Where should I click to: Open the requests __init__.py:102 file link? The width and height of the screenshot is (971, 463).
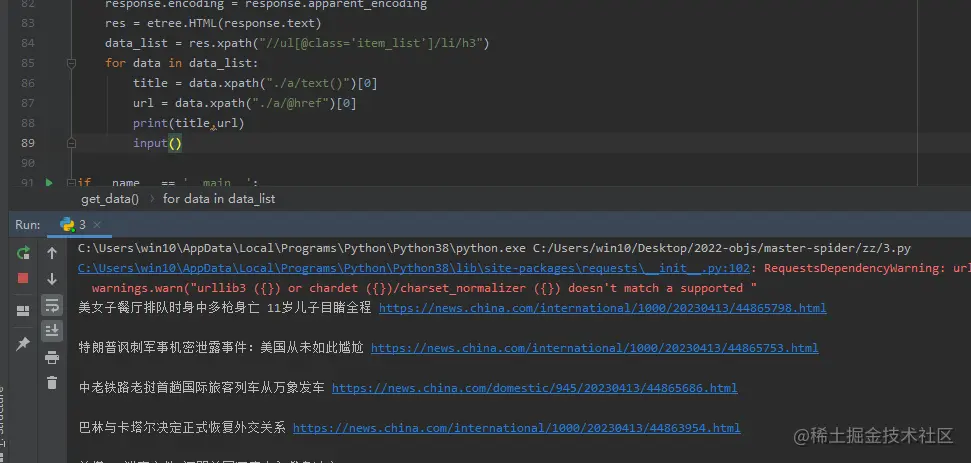coord(414,268)
